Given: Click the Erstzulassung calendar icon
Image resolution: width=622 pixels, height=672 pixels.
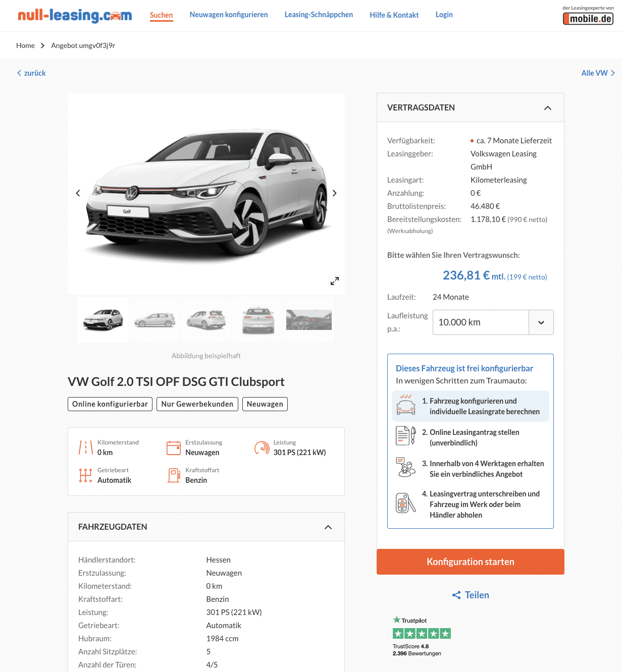Looking at the screenshot, I should click(x=174, y=447).
